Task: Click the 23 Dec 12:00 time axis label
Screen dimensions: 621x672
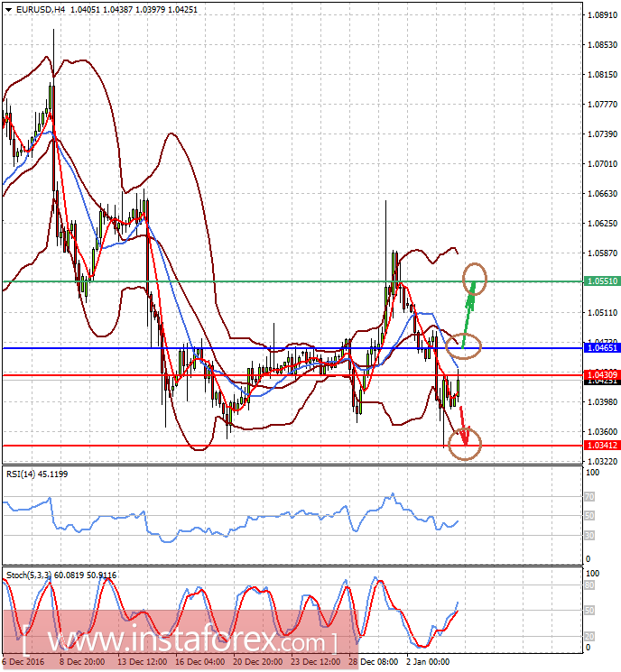Action: point(316,662)
